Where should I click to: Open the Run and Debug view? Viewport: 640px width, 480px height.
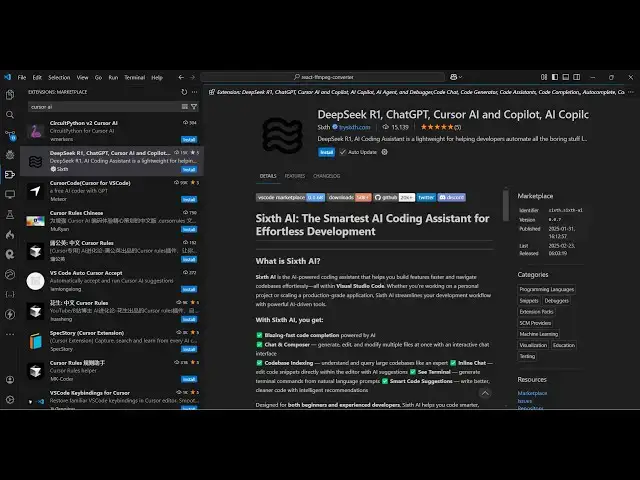10,155
